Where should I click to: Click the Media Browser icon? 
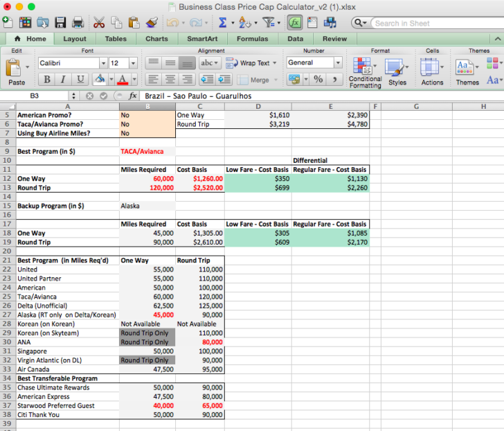pos(330,23)
